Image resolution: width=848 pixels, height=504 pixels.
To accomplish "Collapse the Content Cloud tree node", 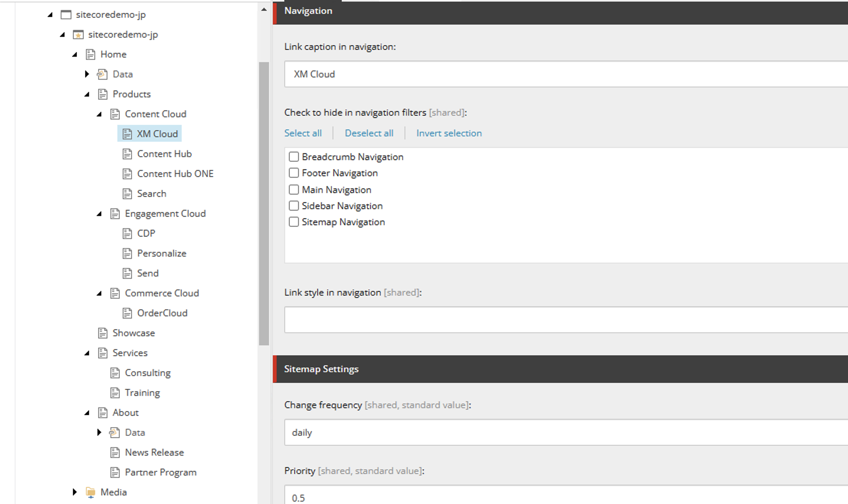I will pos(99,115).
